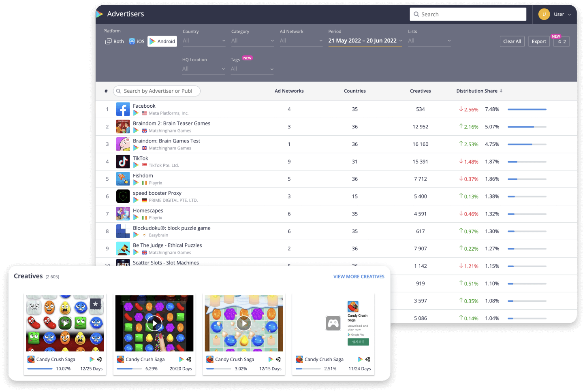Viewport: 585px width, 392px height.
Task: Sort by Ad Networks column
Action: 289,91
